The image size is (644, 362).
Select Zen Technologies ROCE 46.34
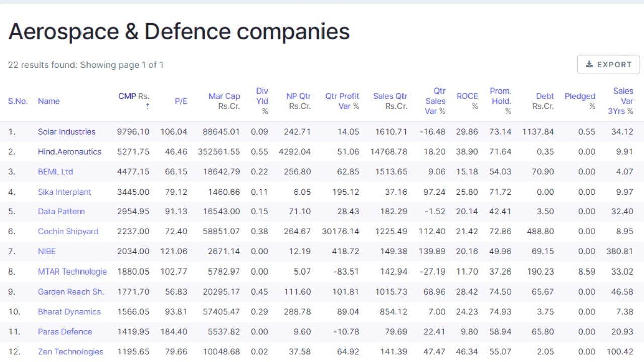click(x=467, y=352)
